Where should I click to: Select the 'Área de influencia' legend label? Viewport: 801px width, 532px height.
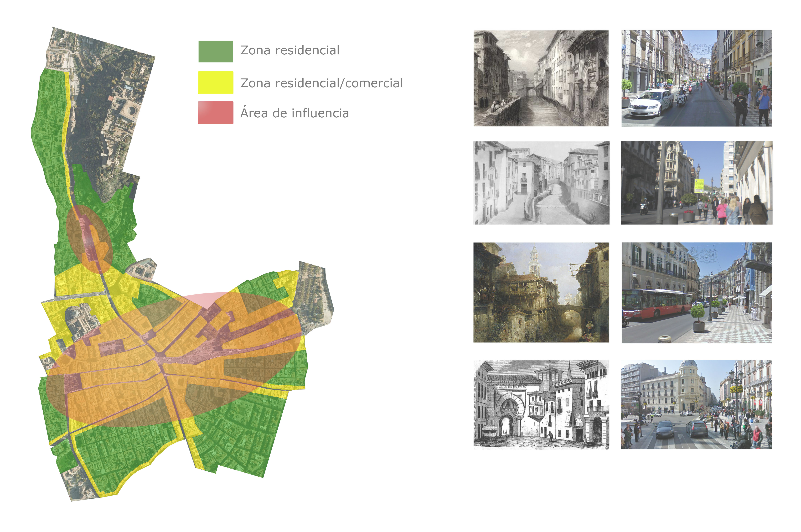[295, 113]
